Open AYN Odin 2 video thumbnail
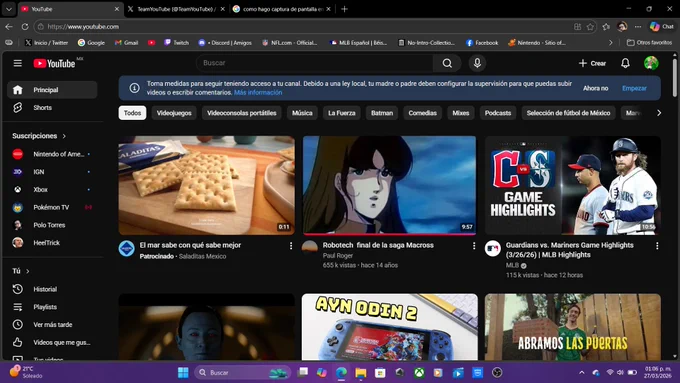The image size is (680, 383). pos(389,327)
